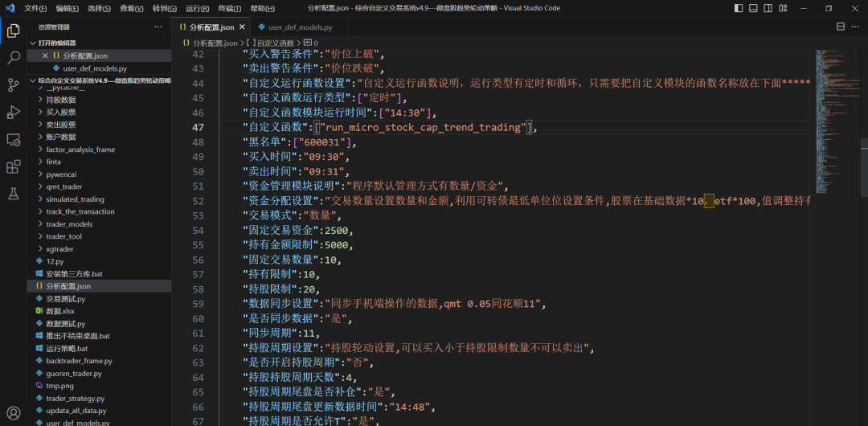Viewport: 868px width, 426px height.
Task: Switch to user_def_models.py tab
Action: click(x=301, y=27)
